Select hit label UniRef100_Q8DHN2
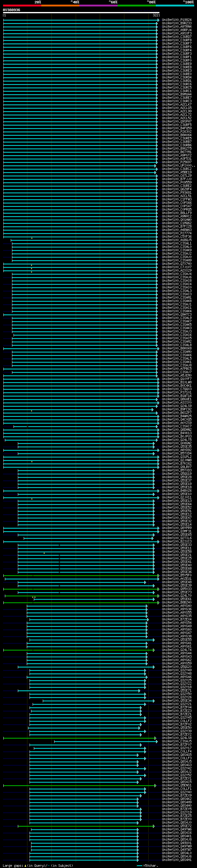The width and height of the screenshot is (197, 868). click(176, 430)
